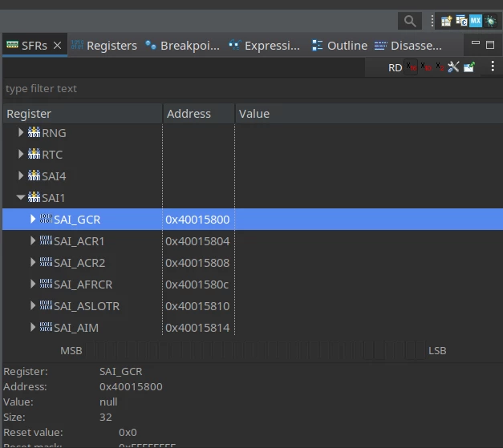The image size is (503, 448).
Task: Click the 0x0 reset value text
Action: pyautogui.click(x=128, y=432)
